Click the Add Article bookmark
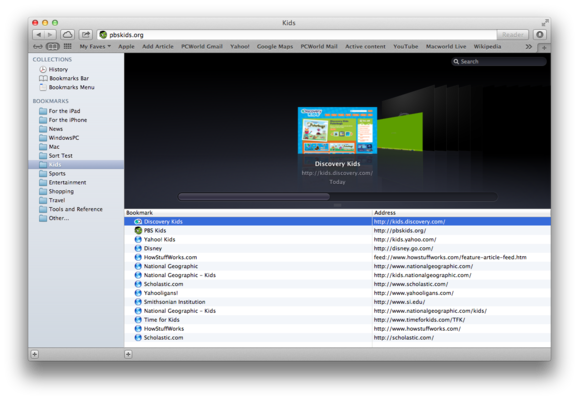 click(x=158, y=47)
